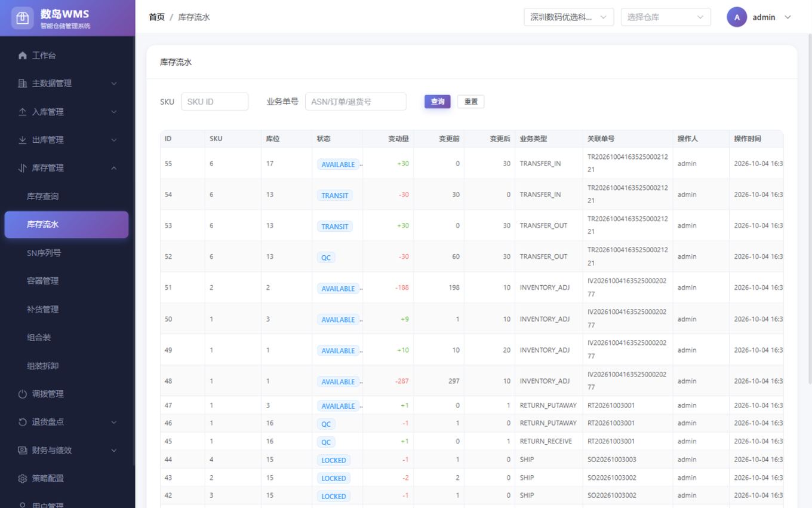Click the -188 change amount in row 51
Screen dimensions: 812x508
click(402, 287)
